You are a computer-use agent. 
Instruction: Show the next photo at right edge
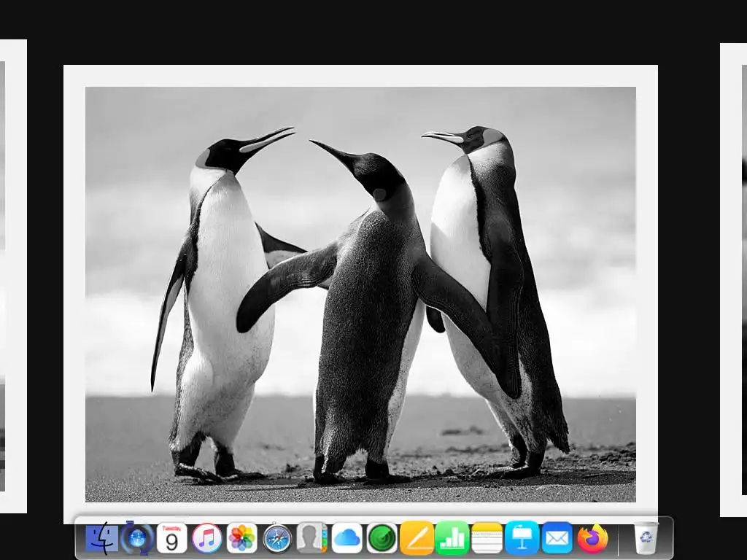[734, 280]
